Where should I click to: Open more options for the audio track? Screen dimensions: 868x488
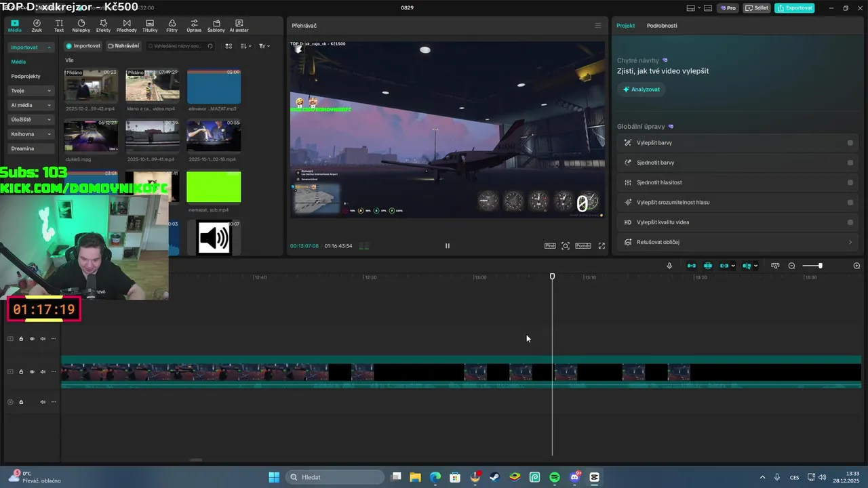coord(54,402)
